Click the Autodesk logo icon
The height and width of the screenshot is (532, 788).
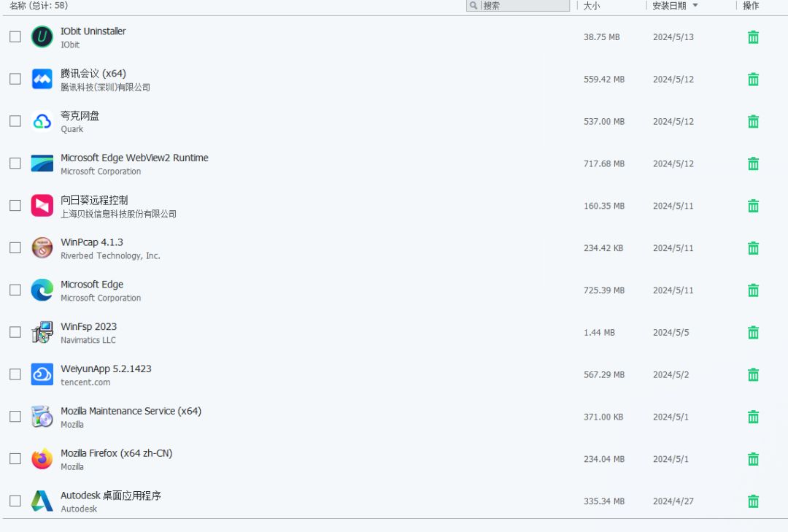[x=42, y=501]
